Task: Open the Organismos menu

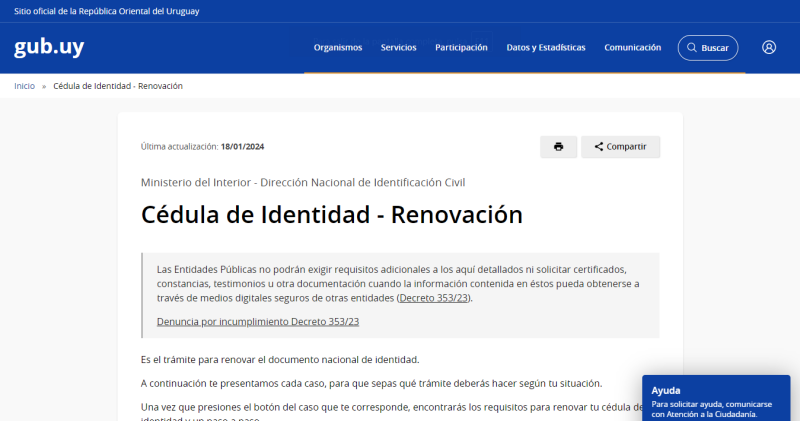Action: (337, 48)
